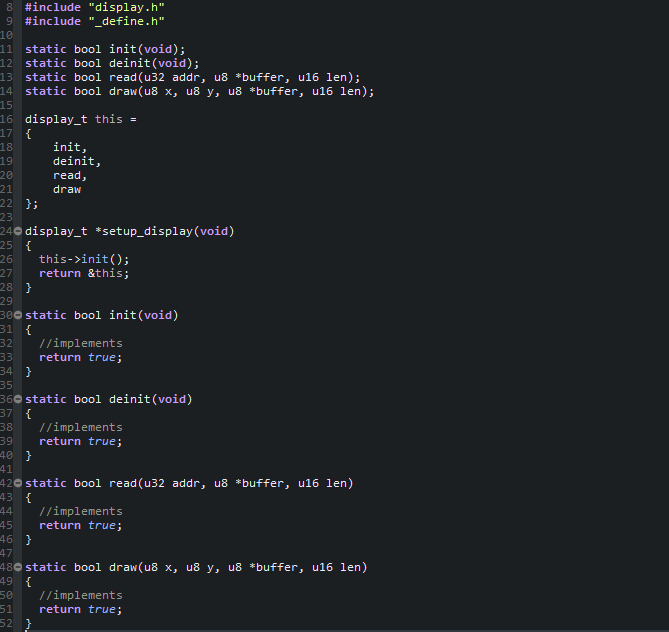
Task: Click line number 16 in the gutter
Action: tap(6, 119)
